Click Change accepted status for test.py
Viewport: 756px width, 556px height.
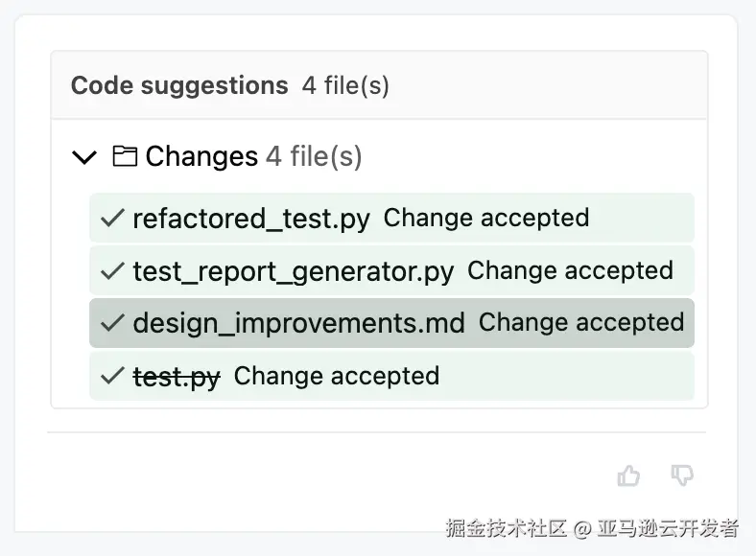[337, 376]
